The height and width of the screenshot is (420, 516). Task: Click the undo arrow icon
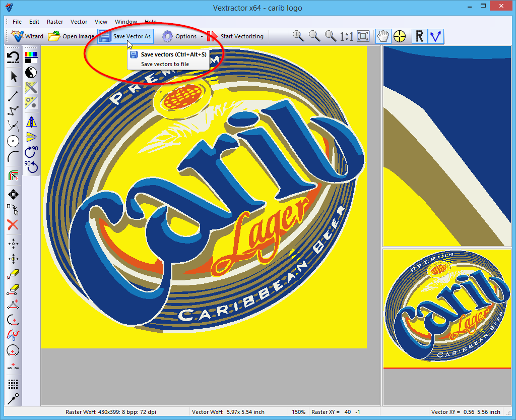(x=14, y=57)
